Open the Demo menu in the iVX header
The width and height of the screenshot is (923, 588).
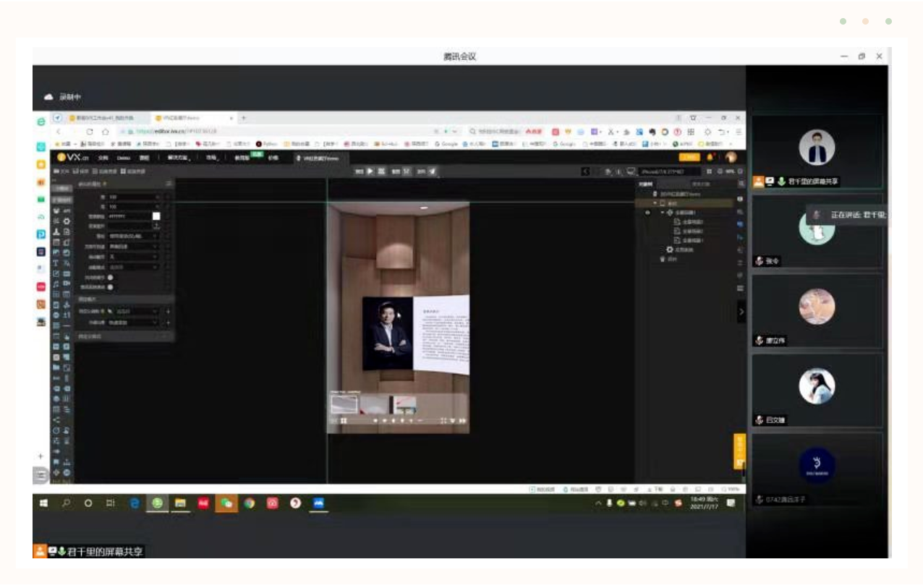(124, 158)
